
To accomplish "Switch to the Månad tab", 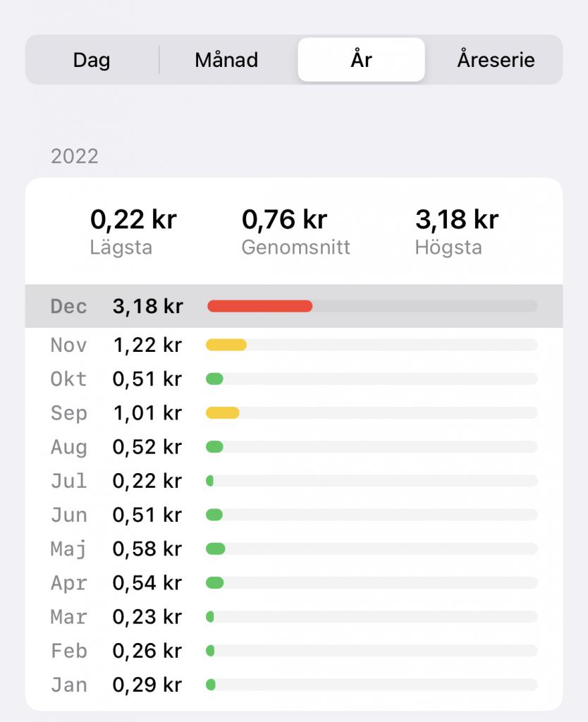I will tap(226, 60).
